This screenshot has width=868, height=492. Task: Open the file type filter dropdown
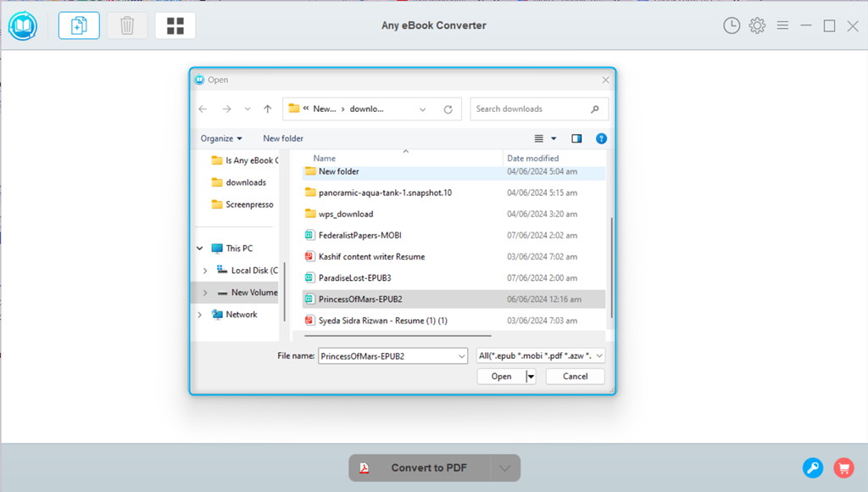point(541,356)
